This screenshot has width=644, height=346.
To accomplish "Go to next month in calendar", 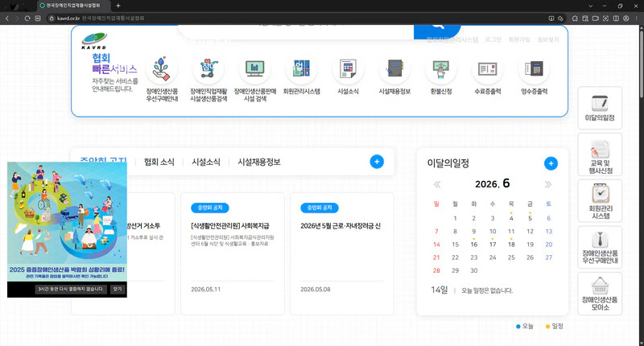I will (x=548, y=184).
